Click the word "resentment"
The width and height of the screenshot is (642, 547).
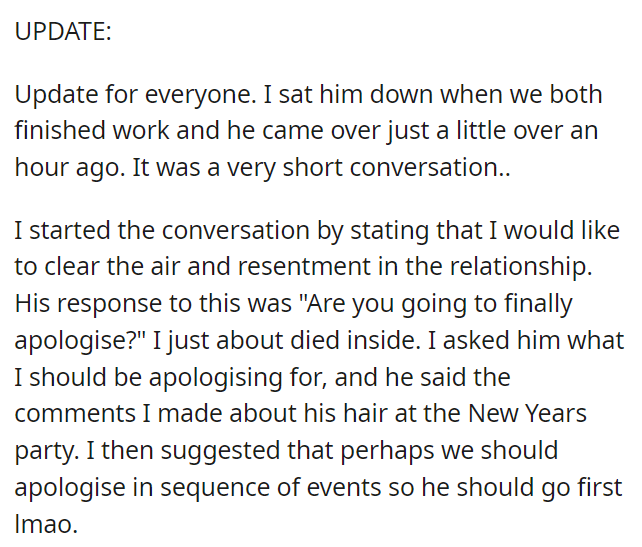click(304, 267)
